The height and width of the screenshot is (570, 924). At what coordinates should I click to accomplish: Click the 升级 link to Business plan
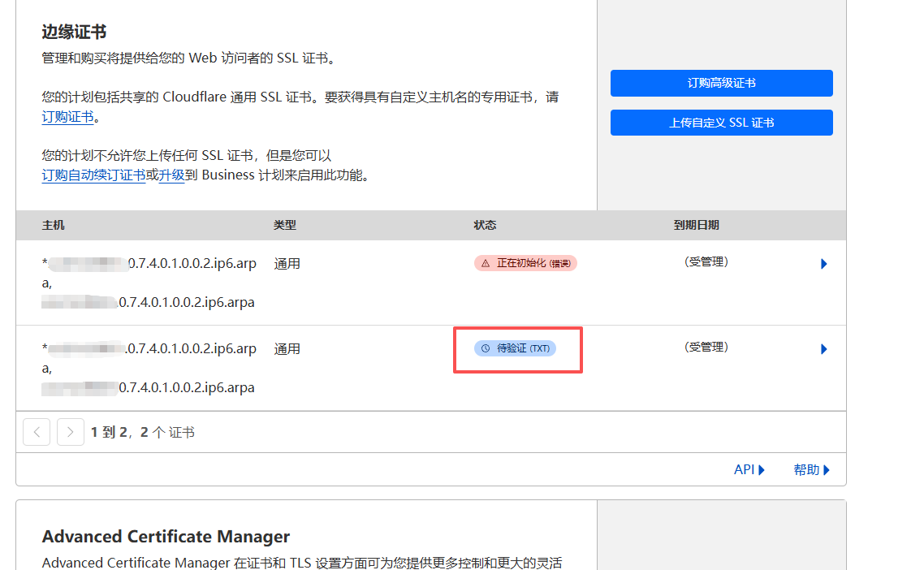pyautogui.click(x=171, y=175)
